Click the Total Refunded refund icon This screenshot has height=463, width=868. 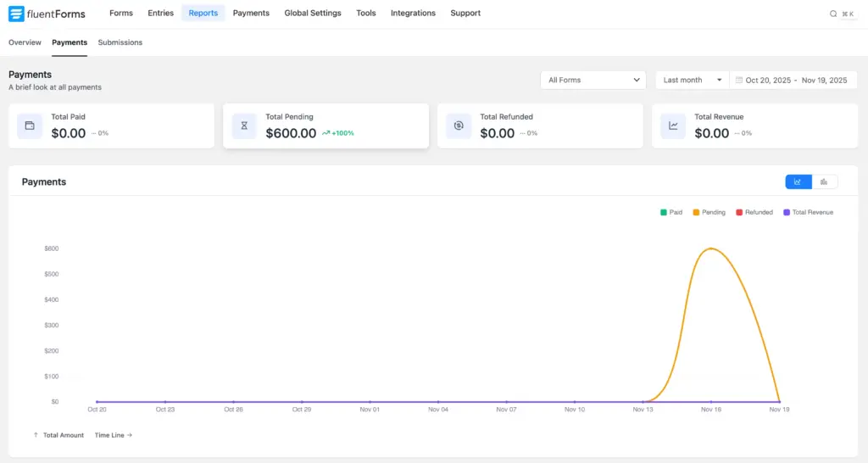click(x=459, y=126)
